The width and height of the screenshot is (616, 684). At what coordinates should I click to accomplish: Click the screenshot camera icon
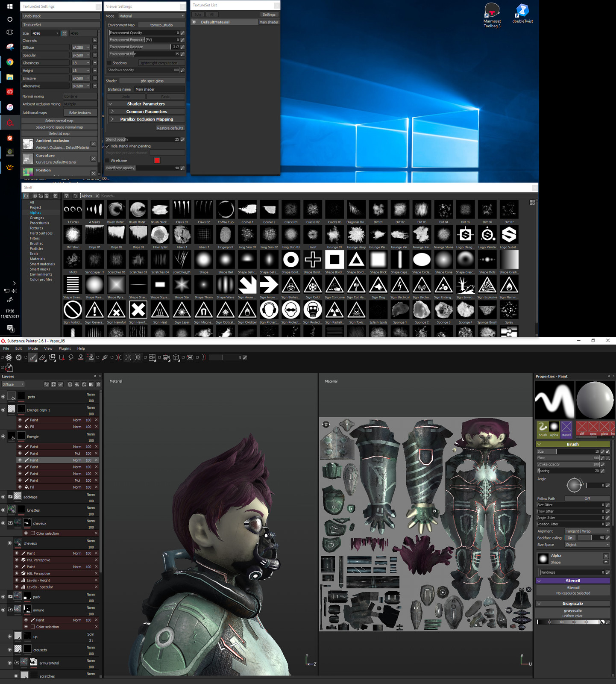tap(190, 357)
